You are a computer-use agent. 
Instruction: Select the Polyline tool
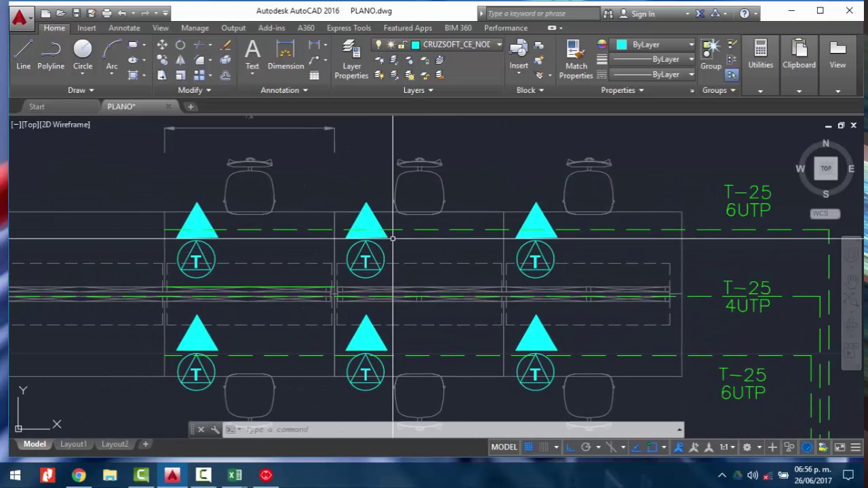pyautogui.click(x=51, y=54)
